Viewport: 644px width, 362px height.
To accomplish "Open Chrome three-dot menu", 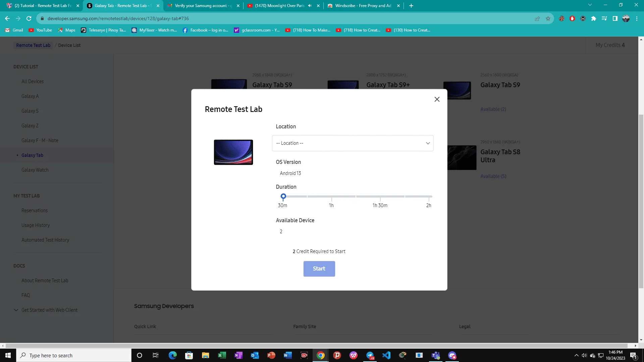I will coord(637,18).
